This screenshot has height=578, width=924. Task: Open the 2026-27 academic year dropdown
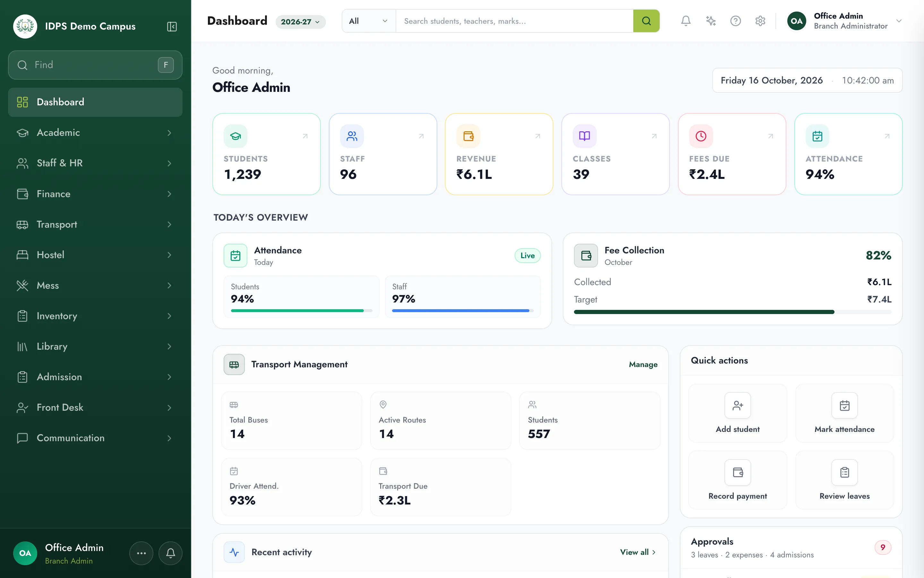[301, 22]
